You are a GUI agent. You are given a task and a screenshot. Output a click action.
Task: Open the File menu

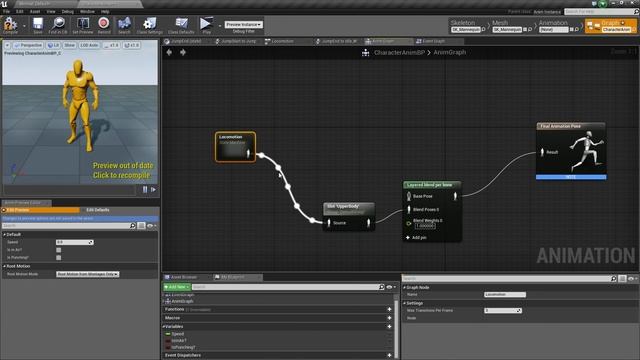click(6, 11)
